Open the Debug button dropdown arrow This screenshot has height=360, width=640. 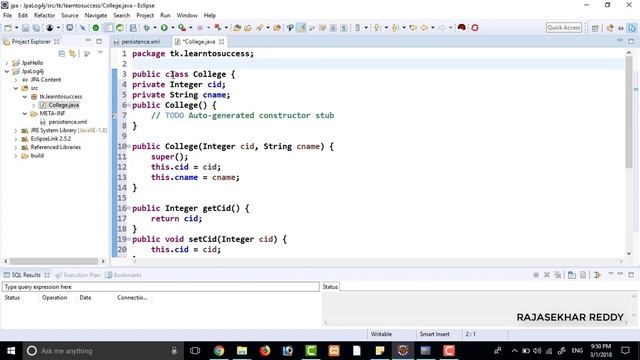tap(155, 28)
